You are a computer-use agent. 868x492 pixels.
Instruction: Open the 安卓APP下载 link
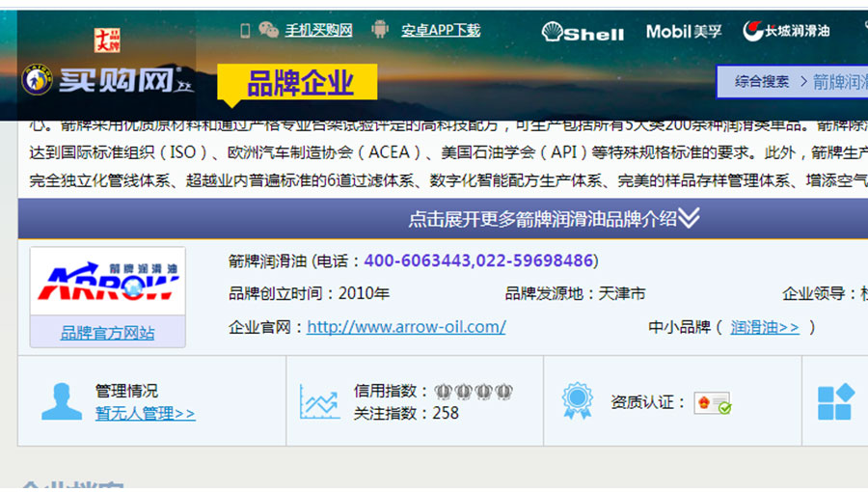[x=441, y=30]
